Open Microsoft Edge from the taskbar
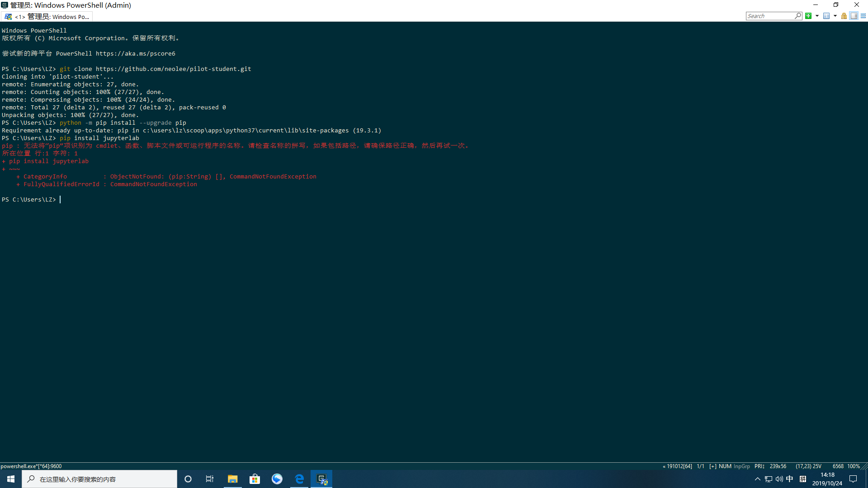The height and width of the screenshot is (488, 868). click(x=299, y=479)
